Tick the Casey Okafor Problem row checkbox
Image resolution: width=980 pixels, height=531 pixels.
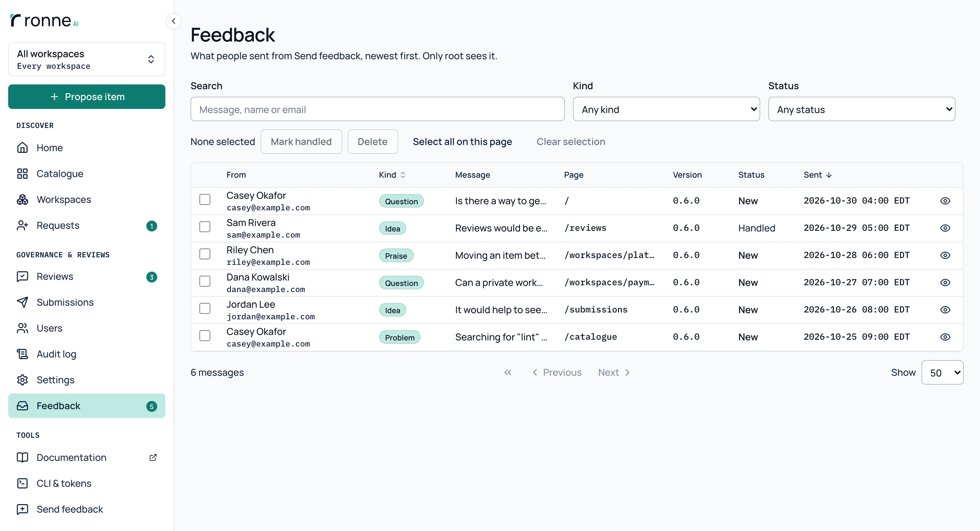(x=205, y=336)
